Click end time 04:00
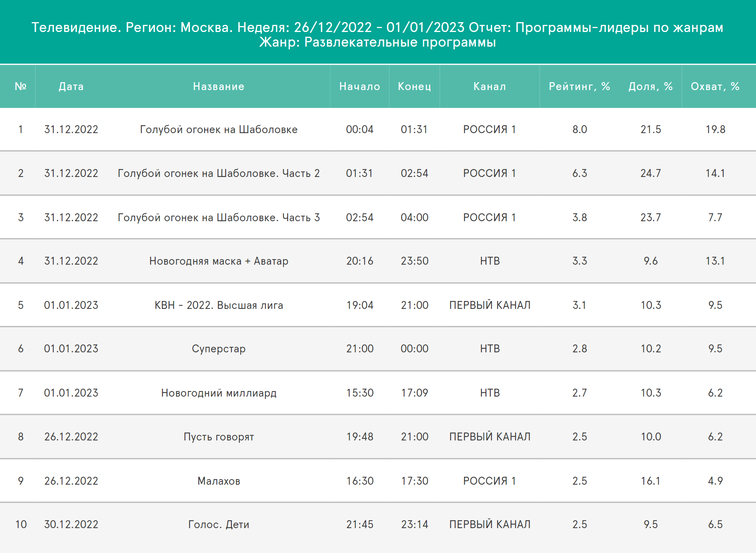756x553 pixels. [x=414, y=218]
